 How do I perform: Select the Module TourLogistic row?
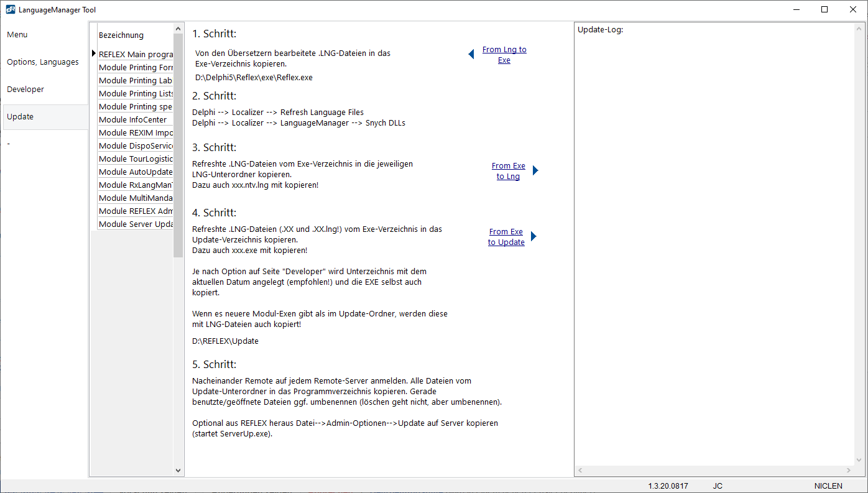[x=136, y=159]
